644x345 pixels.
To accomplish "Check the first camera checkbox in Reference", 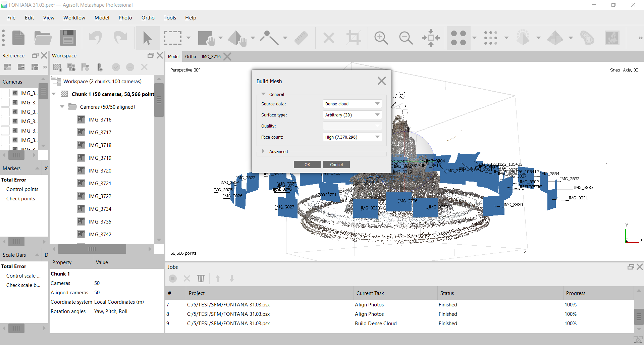I will pos(5,93).
